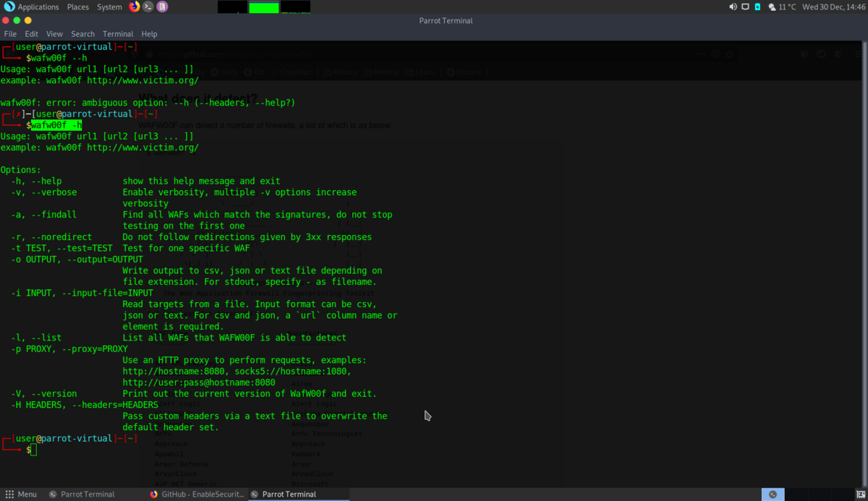Open the Applications menu in top panel
Viewport: 868px width, 501px height.
pos(38,7)
